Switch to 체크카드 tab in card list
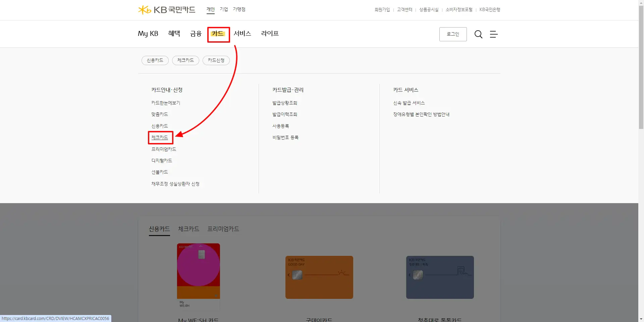The height and width of the screenshot is (322, 644). 189,229
